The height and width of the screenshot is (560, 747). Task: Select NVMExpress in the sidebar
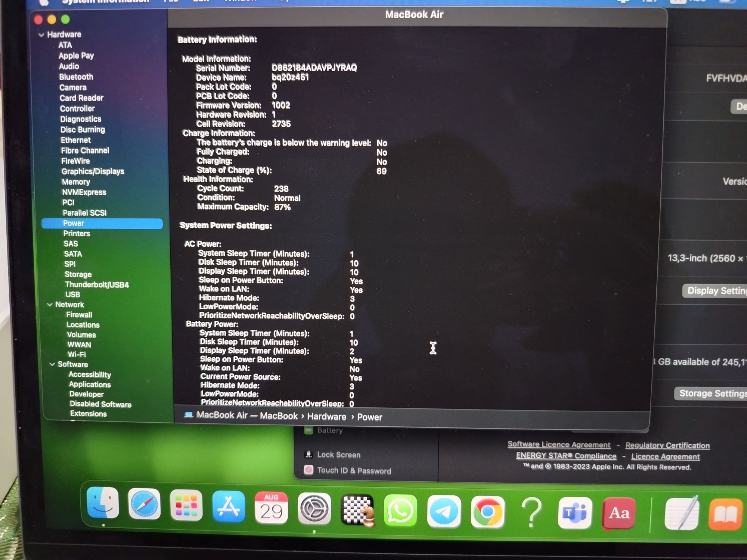pos(84,192)
